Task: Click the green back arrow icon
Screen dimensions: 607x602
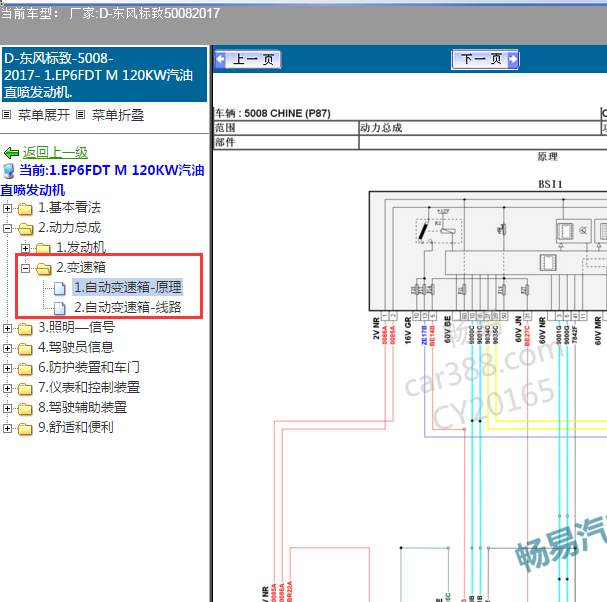Action: click(x=11, y=153)
